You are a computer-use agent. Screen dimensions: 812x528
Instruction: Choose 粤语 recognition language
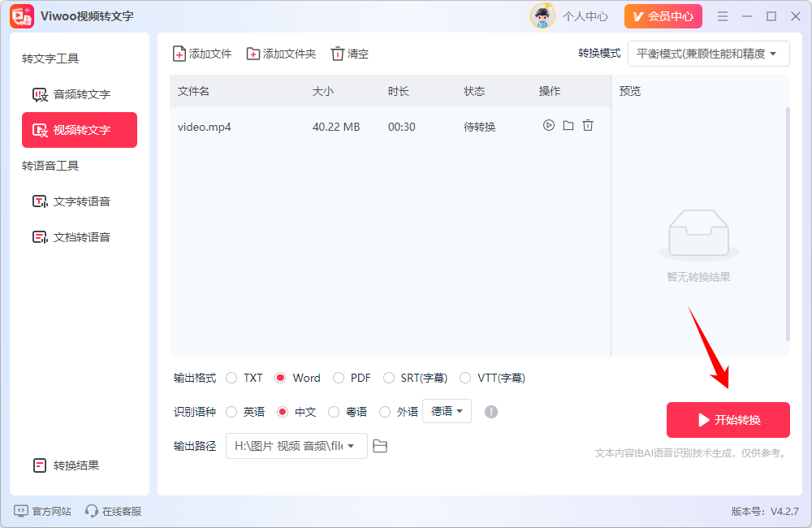(348, 412)
